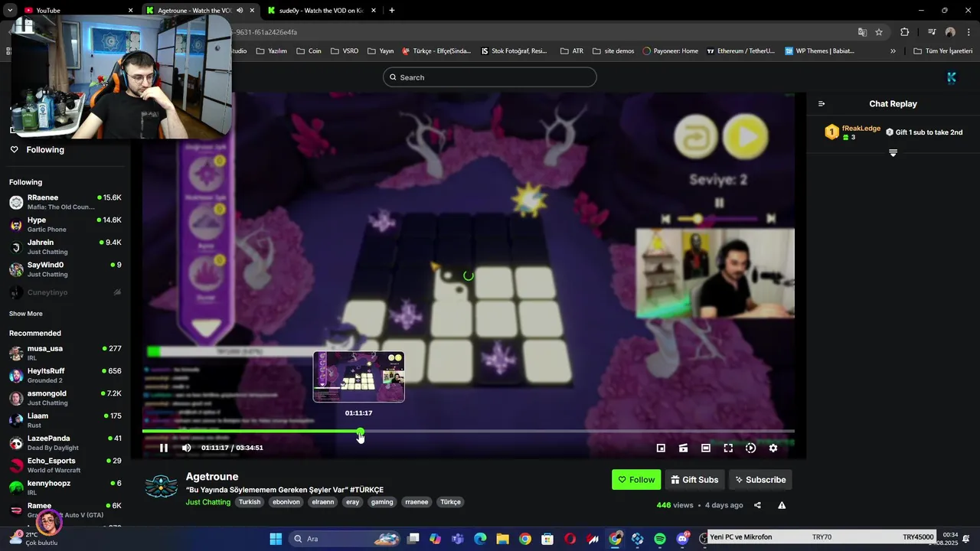This screenshot has height=551, width=980.
Task: Bookmark this page with the star icon
Action: click(x=879, y=32)
